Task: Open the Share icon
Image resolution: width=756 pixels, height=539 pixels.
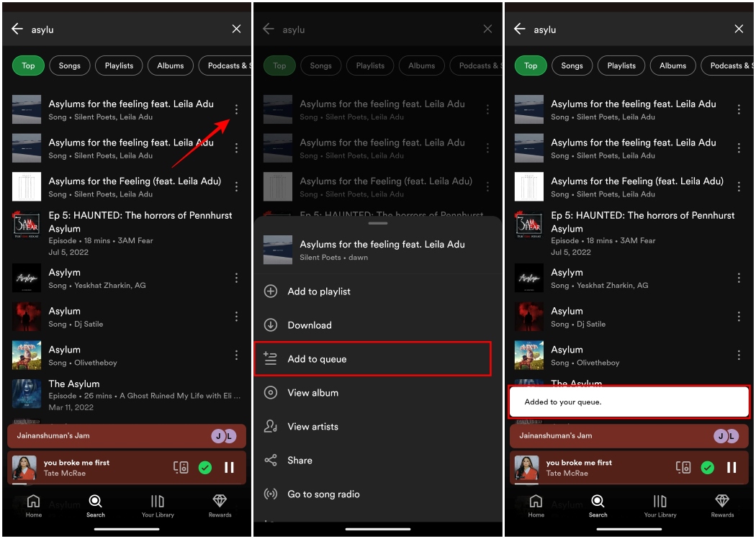Action: (x=271, y=460)
